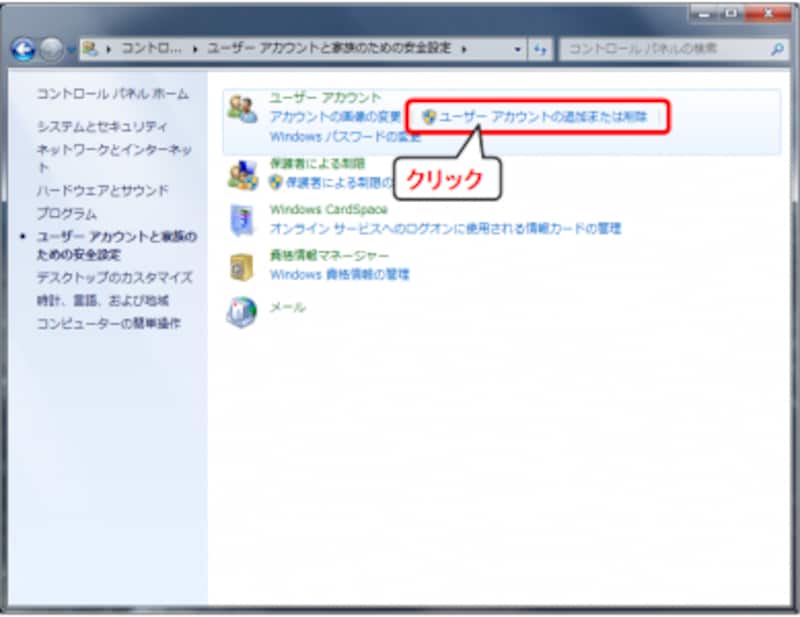Click the 保護者による制限 family icon
This screenshot has height=617, width=800.
242,175
